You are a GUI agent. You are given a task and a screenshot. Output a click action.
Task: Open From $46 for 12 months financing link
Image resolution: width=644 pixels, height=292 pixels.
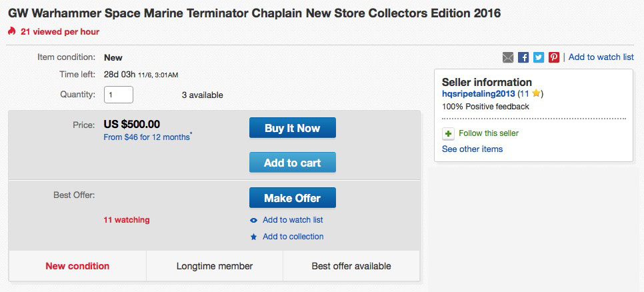pyautogui.click(x=147, y=137)
